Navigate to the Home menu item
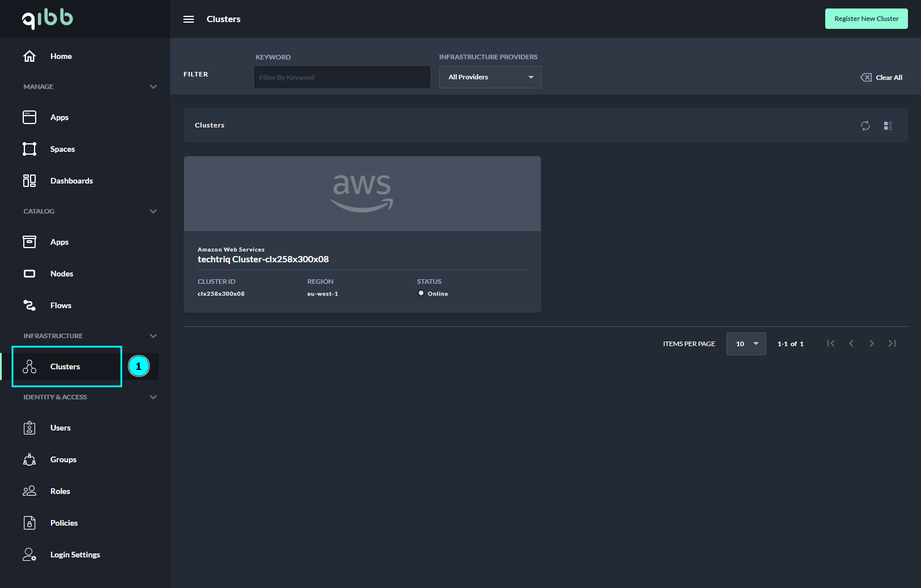This screenshot has height=588, width=921. (x=61, y=56)
